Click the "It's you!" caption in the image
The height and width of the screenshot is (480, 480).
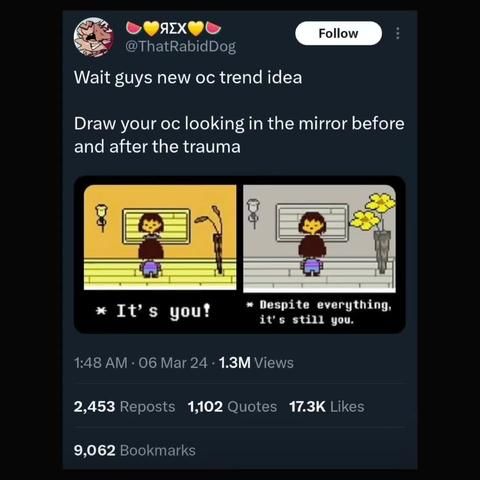click(153, 311)
